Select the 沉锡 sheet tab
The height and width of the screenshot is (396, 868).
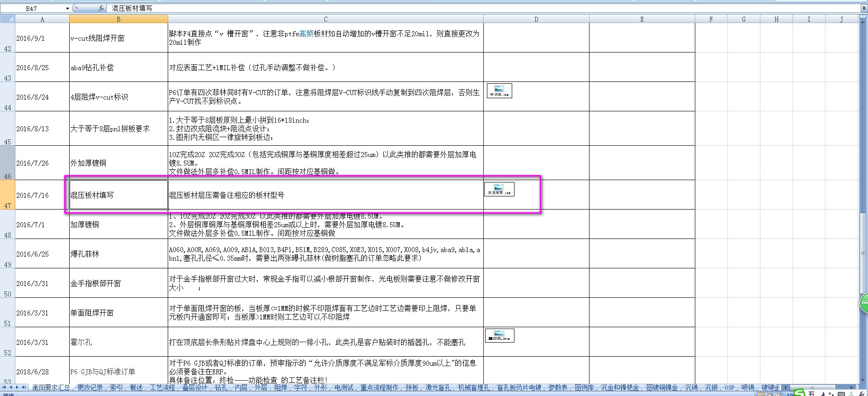(691, 387)
